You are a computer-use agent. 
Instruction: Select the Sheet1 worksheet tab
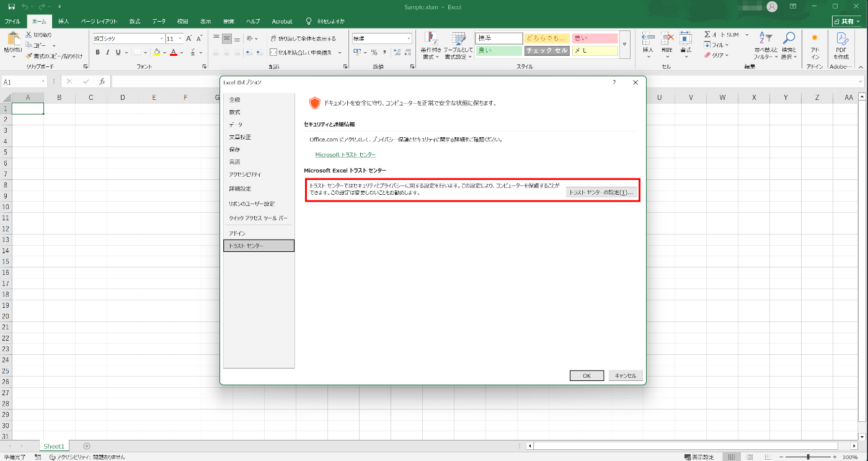pos(54,446)
